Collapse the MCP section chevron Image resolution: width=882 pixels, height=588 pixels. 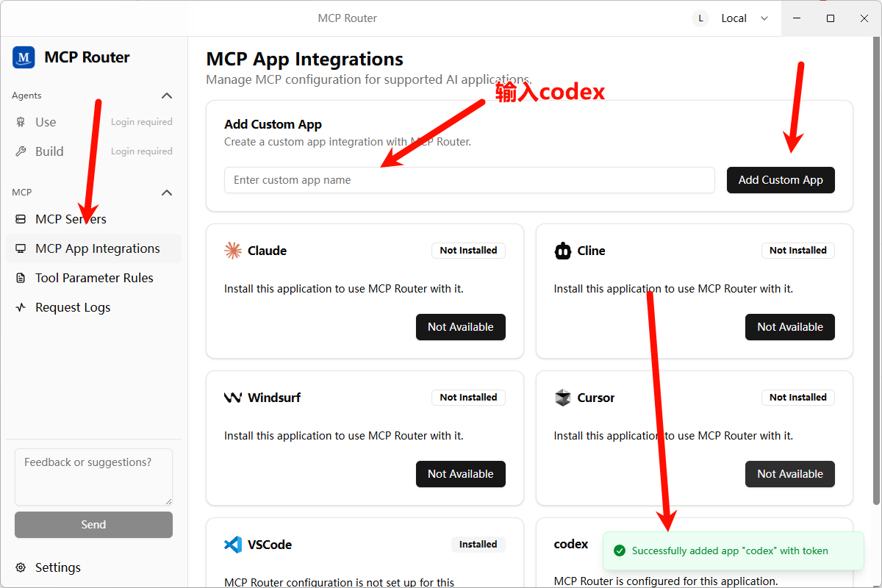coord(167,193)
